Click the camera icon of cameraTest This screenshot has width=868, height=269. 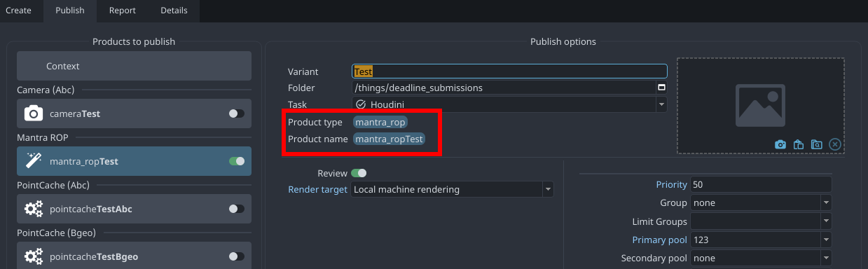coord(34,113)
